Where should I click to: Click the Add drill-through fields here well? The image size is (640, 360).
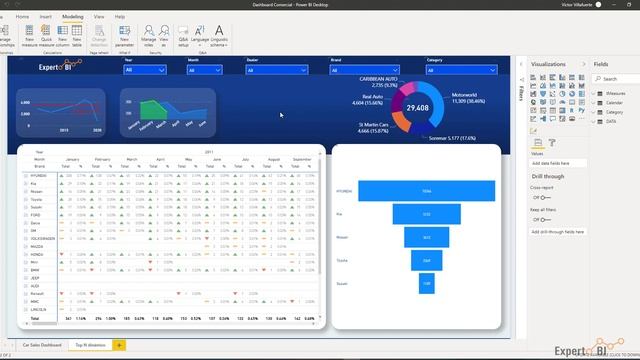[558, 232]
